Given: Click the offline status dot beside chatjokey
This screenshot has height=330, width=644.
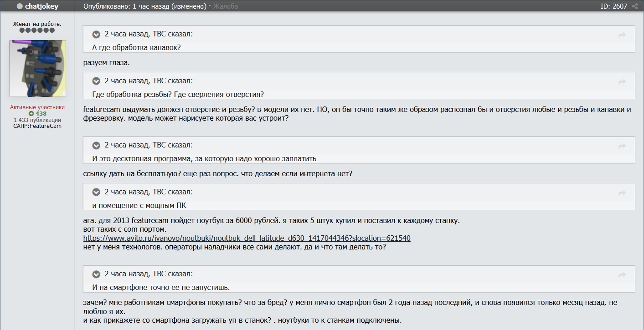Looking at the screenshot, I should (20, 6).
